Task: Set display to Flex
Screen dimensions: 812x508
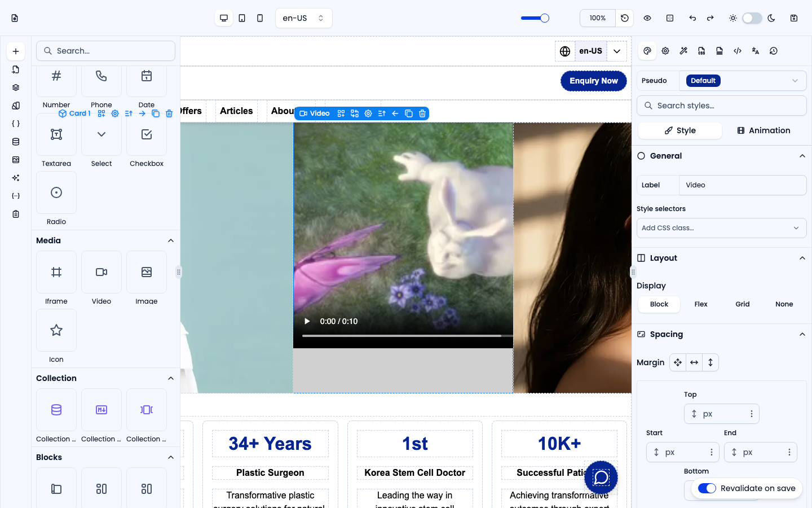Action: point(701,304)
